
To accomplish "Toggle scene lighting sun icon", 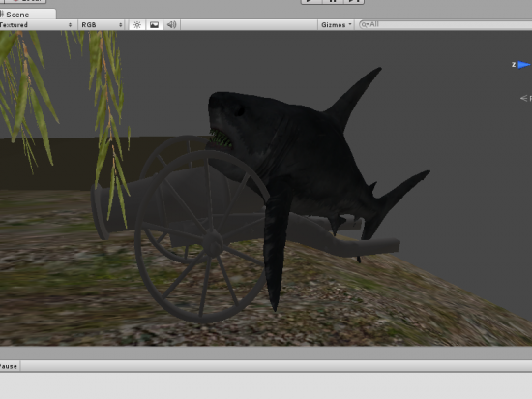I will click(137, 25).
